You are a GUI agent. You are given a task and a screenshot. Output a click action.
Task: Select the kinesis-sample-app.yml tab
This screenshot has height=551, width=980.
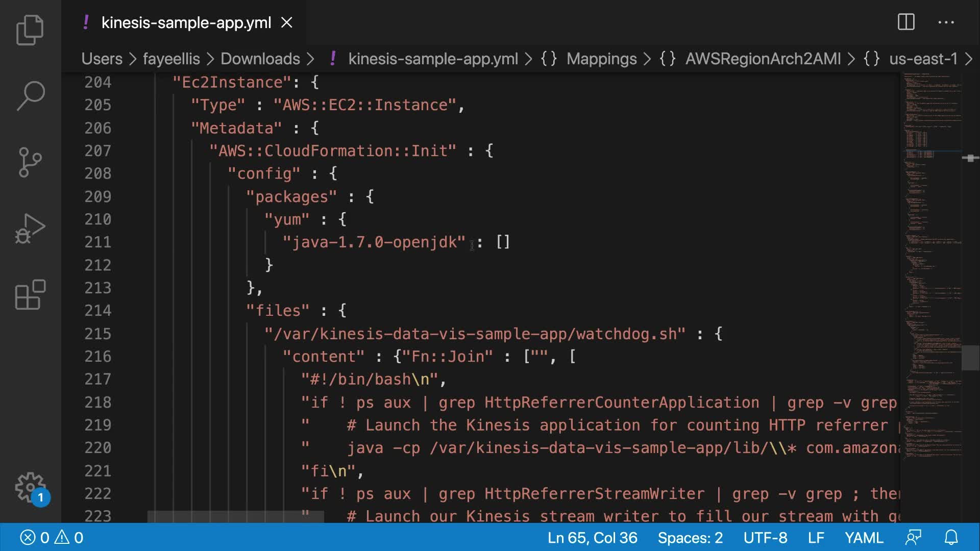[186, 23]
